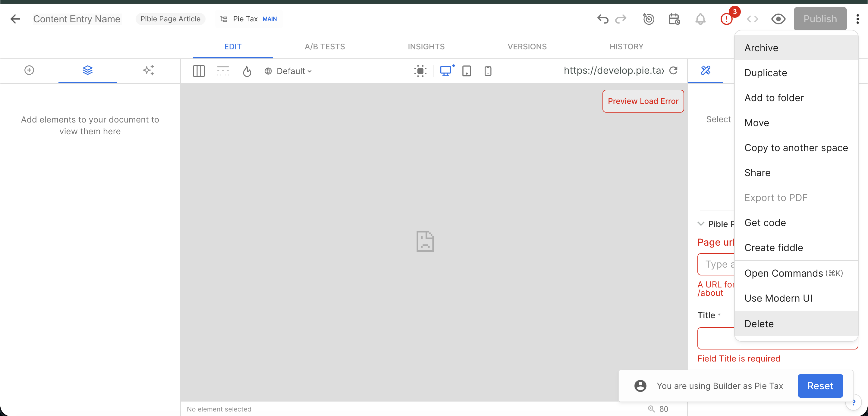The width and height of the screenshot is (868, 416).
Task: Click the three-dot more options menu
Action: tap(857, 19)
